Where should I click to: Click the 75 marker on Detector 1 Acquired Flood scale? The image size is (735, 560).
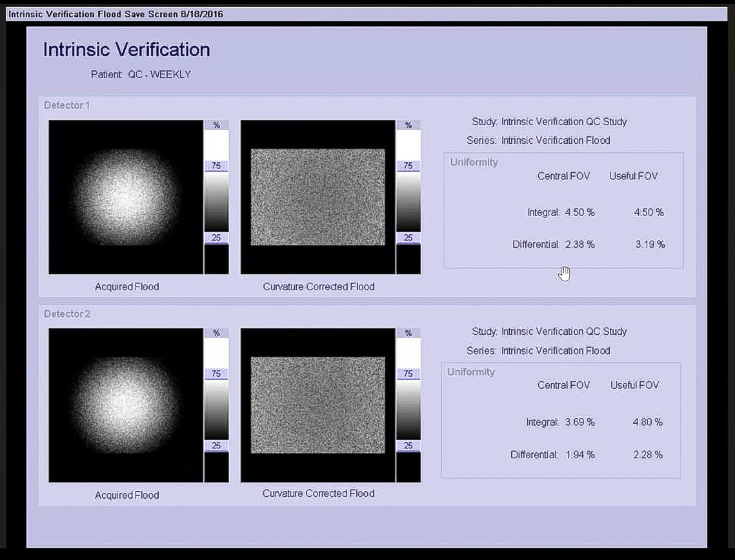point(216,166)
